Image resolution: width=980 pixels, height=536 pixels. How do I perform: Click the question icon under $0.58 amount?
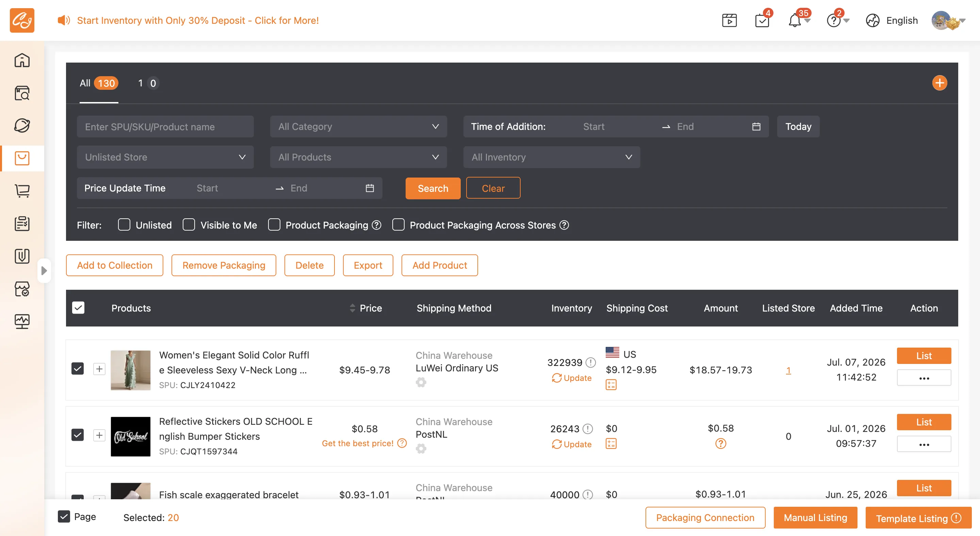tap(721, 443)
